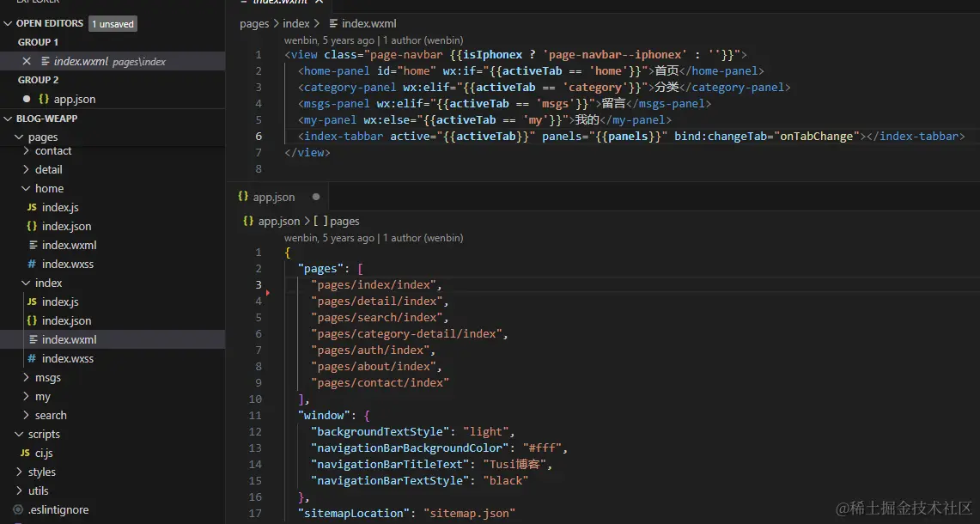Expand the search folder
This screenshot has height=524, width=980.
click(x=26, y=415)
